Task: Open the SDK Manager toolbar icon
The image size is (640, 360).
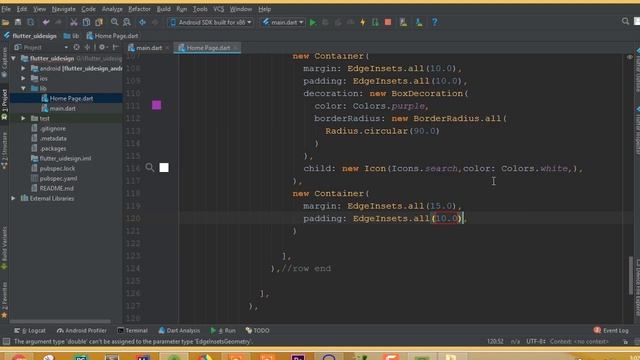Action: click(x=419, y=22)
